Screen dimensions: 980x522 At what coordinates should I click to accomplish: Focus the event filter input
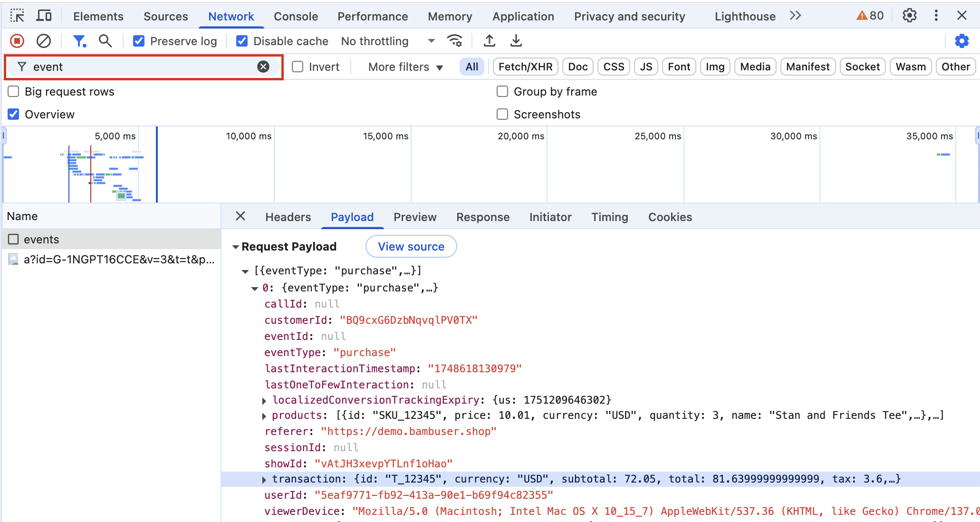143,67
